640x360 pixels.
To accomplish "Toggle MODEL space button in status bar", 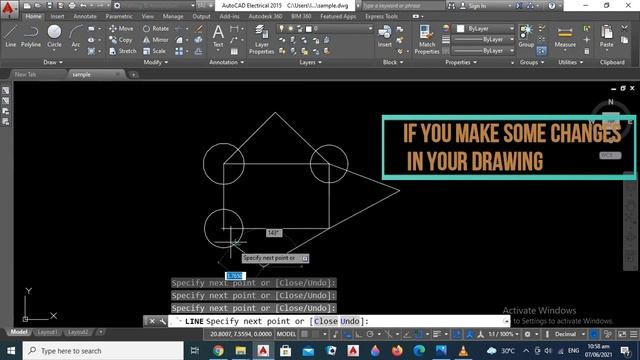I will 286,334.
